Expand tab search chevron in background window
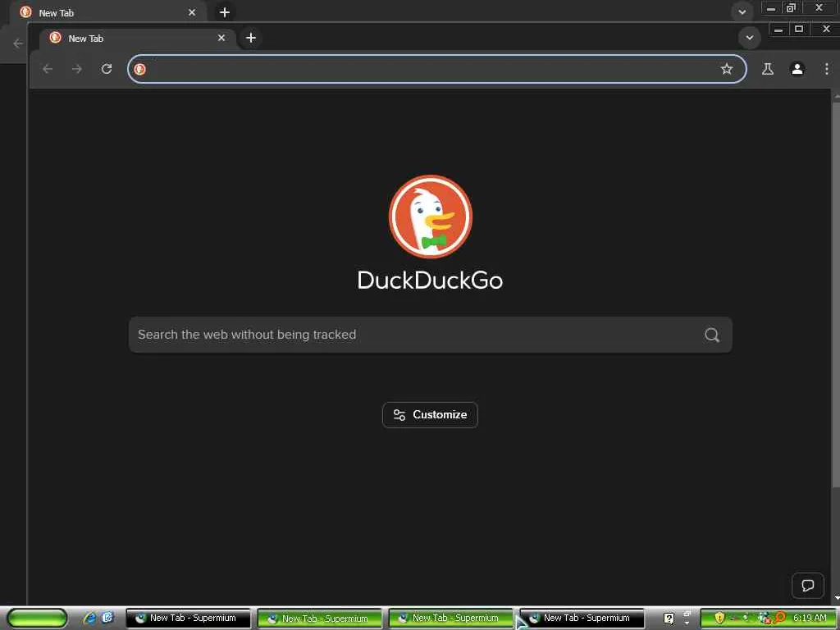840x630 pixels. coord(742,11)
